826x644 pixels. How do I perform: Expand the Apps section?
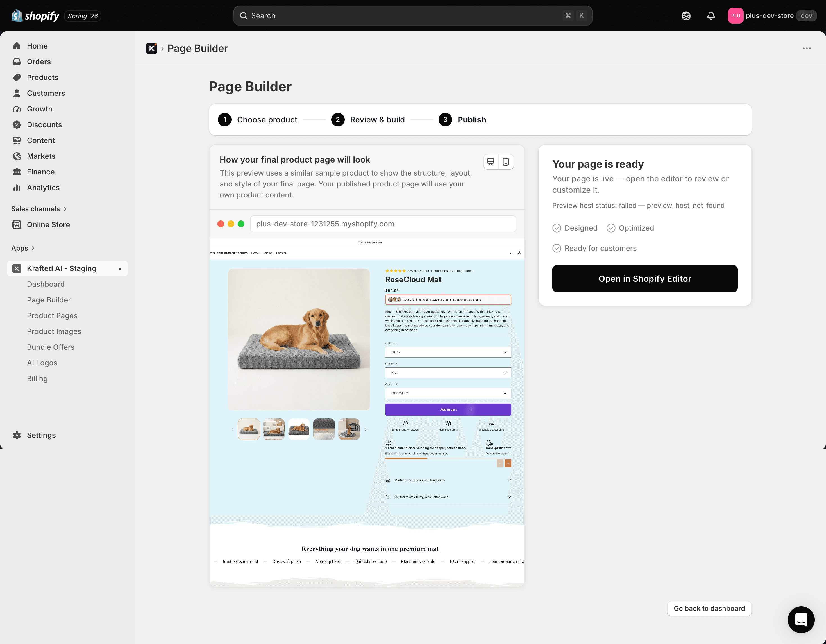23,248
